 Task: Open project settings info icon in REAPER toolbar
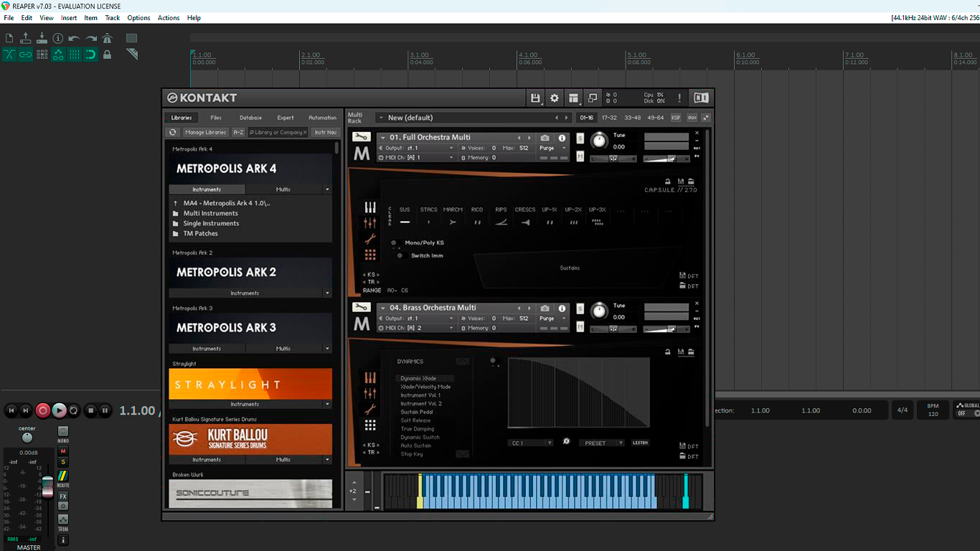coord(58,38)
